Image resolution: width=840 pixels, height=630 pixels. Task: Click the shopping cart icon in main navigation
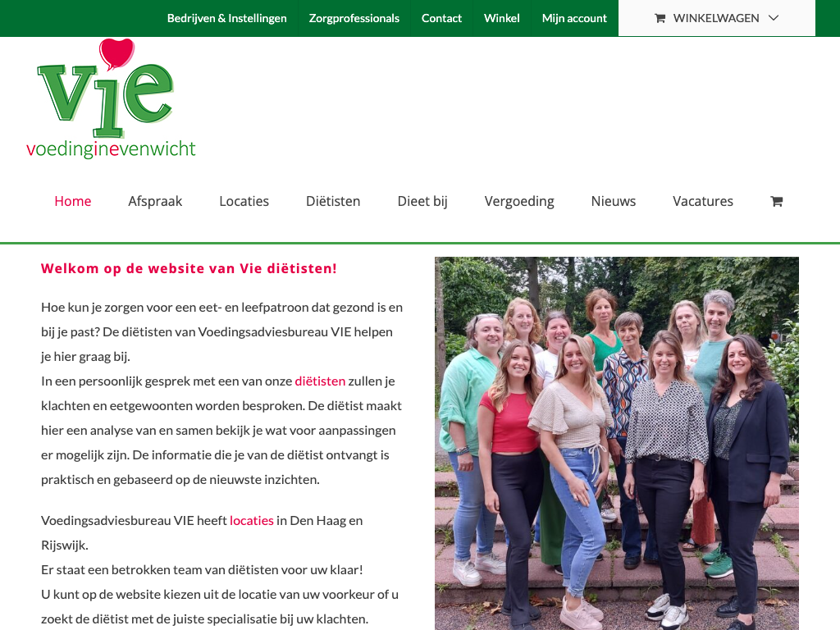(776, 202)
